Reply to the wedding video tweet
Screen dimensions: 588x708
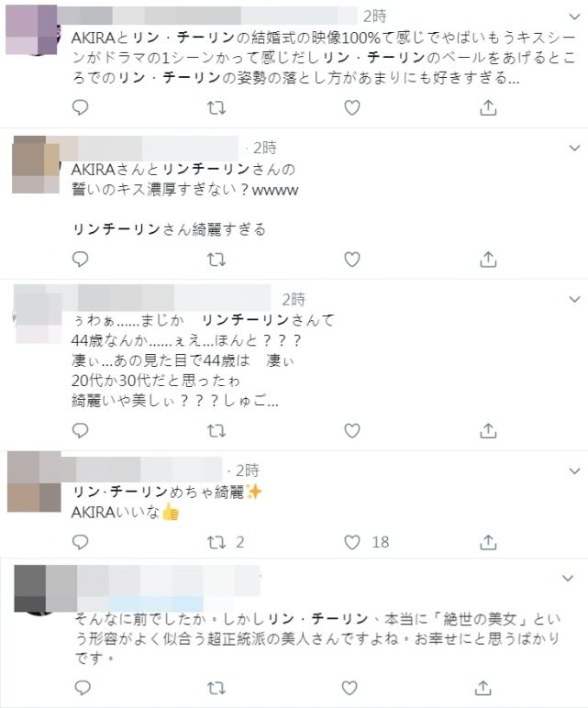pos(81,108)
